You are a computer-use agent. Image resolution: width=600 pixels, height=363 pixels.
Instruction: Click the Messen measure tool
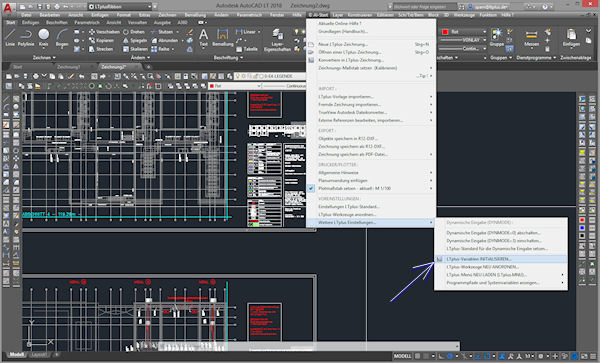pos(532,37)
